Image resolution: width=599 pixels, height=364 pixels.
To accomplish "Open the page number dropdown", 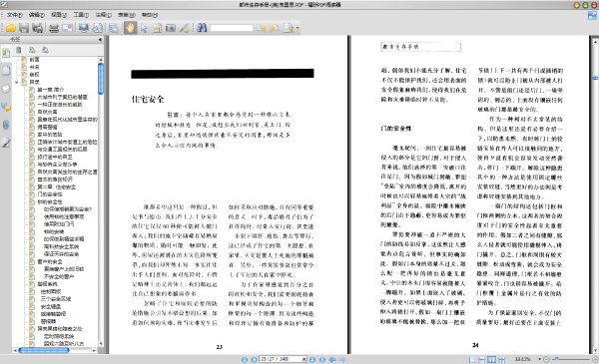I will click(303, 359).
